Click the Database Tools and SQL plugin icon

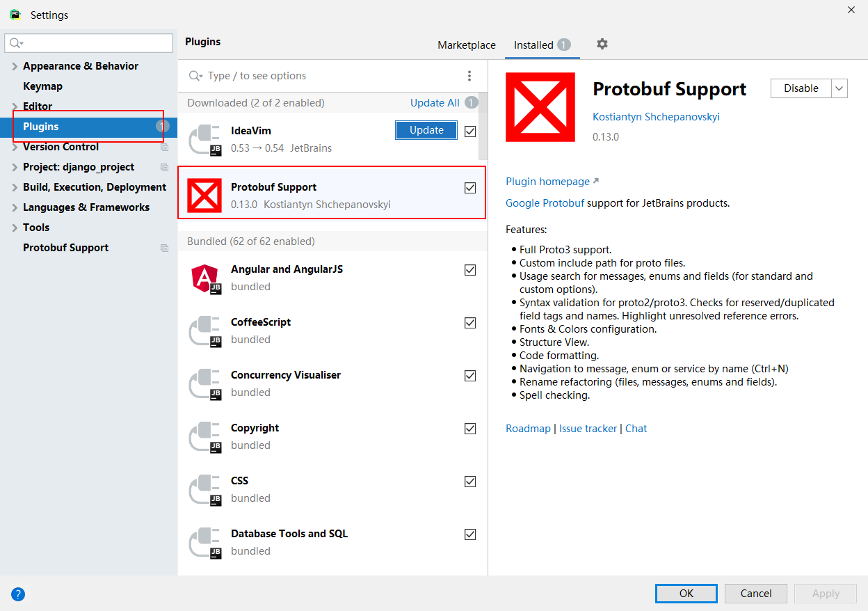tap(206, 542)
